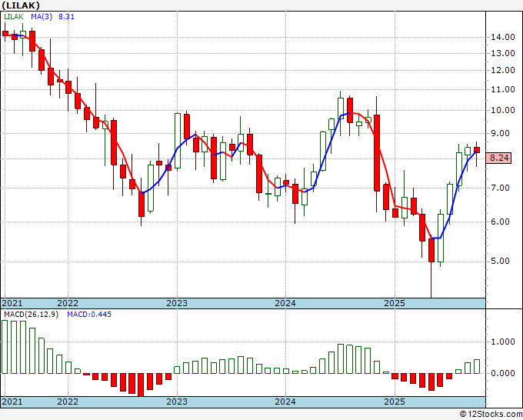Screen dimensions: 523x420
Task: Click the MACD:0.445 value label
Action: [x=89, y=315]
